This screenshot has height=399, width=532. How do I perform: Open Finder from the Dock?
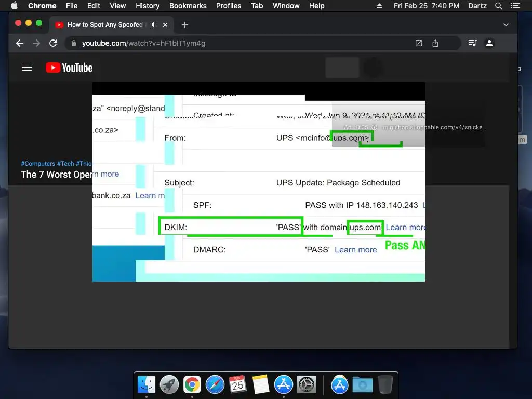pyautogui.click(x=147, y=384)
